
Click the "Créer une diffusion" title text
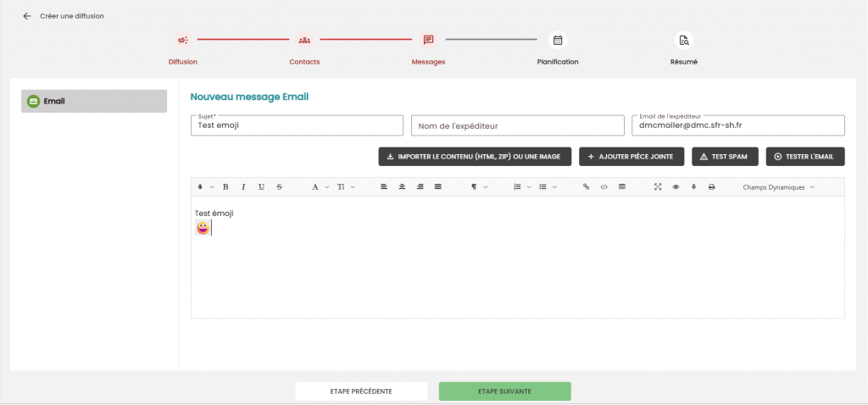[72, 16]
